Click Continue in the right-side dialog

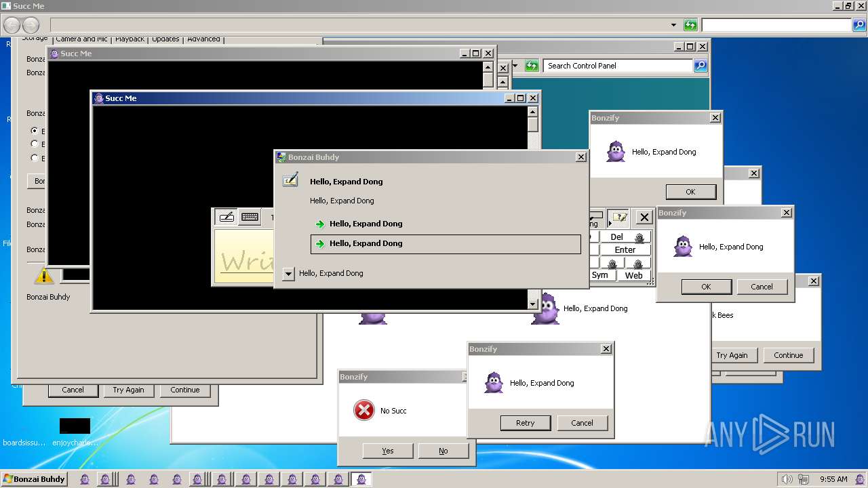pos(788,355)
